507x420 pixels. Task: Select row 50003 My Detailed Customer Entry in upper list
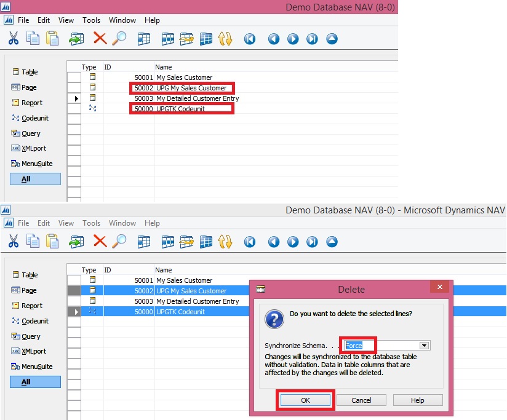(x=197, y=98)
